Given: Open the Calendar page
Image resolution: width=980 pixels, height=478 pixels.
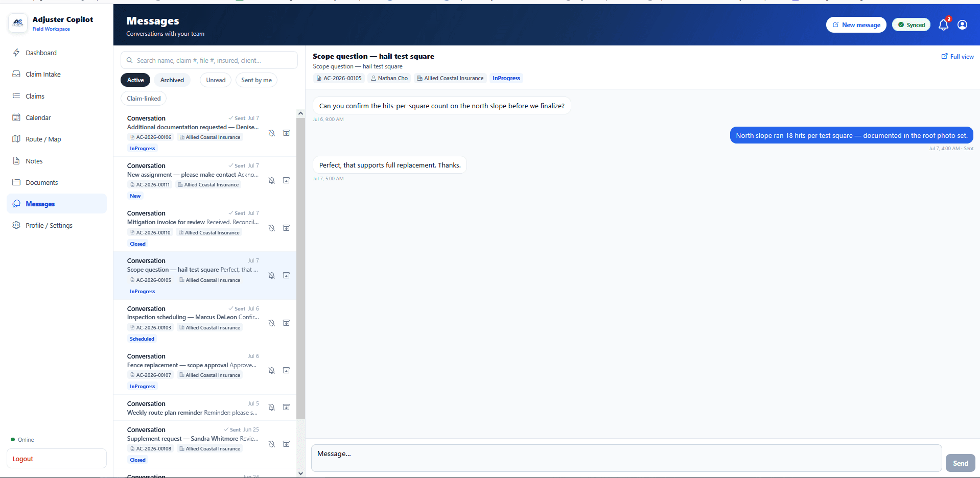Looking at the screenshot, I should coord(57,117).
